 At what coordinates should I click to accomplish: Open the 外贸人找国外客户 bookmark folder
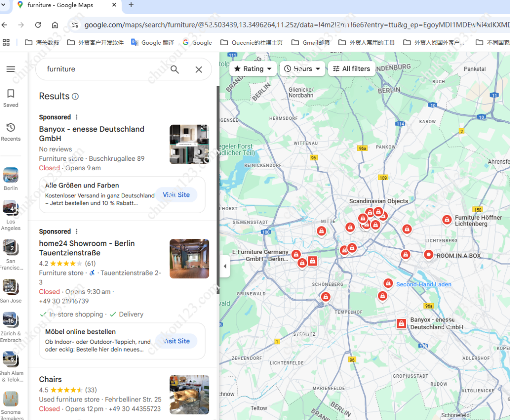click(x=433, y=43)
